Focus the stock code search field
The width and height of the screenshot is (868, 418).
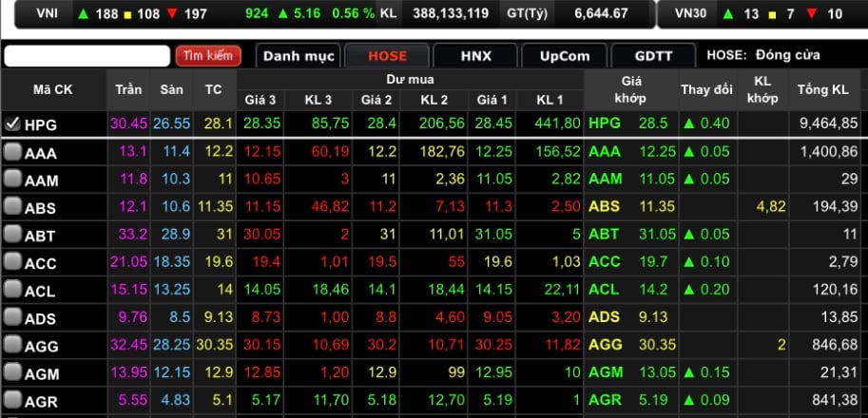coord(87,56)
